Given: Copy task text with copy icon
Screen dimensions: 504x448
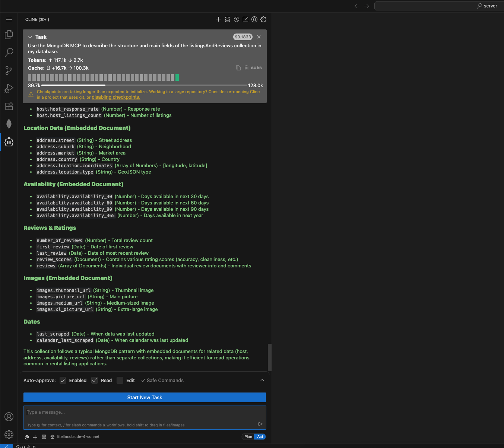Looking at the screenshot, I should click(238, 68).
